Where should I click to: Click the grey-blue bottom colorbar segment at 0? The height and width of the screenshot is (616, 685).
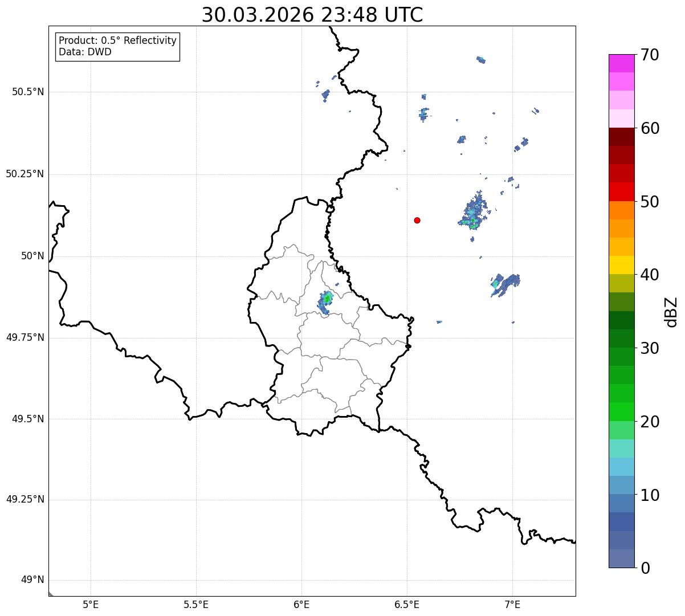(622, 558)
